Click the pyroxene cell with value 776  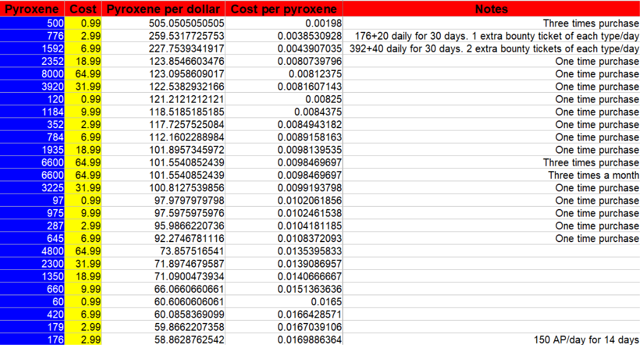32,35
